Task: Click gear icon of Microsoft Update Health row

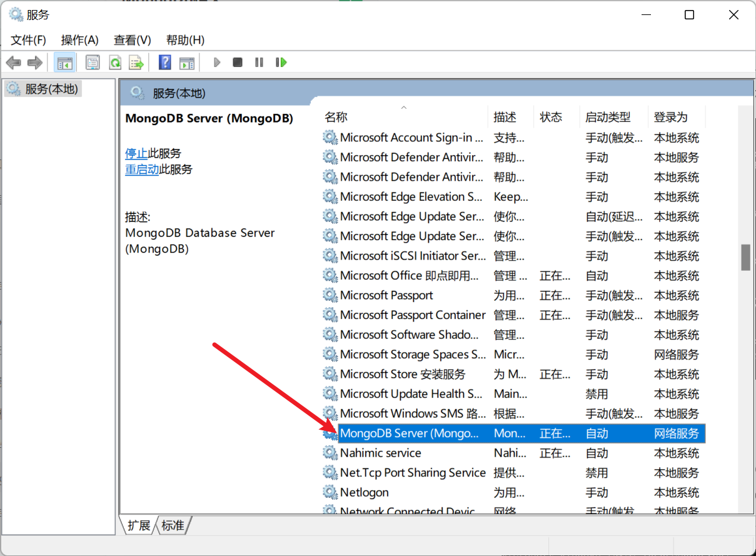Action: coord(330,394)
